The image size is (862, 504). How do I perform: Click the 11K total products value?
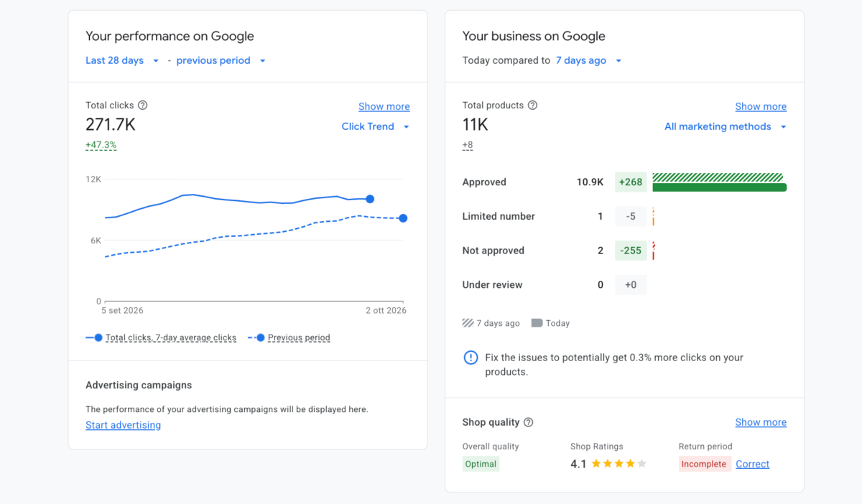[476, 125]
